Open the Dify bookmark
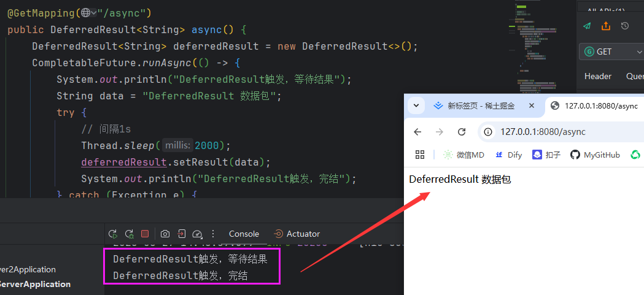The height and width of the screenshot is (295, 644). (508, 155)
